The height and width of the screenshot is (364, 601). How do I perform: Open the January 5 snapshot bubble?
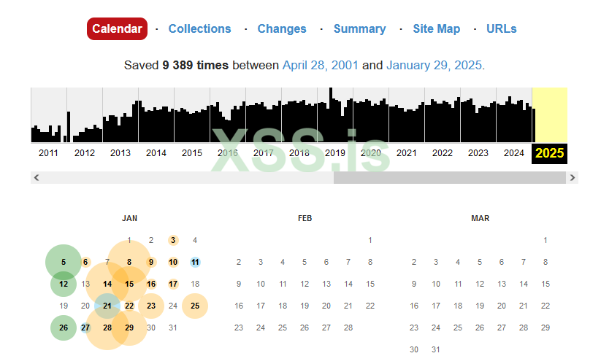64,263
